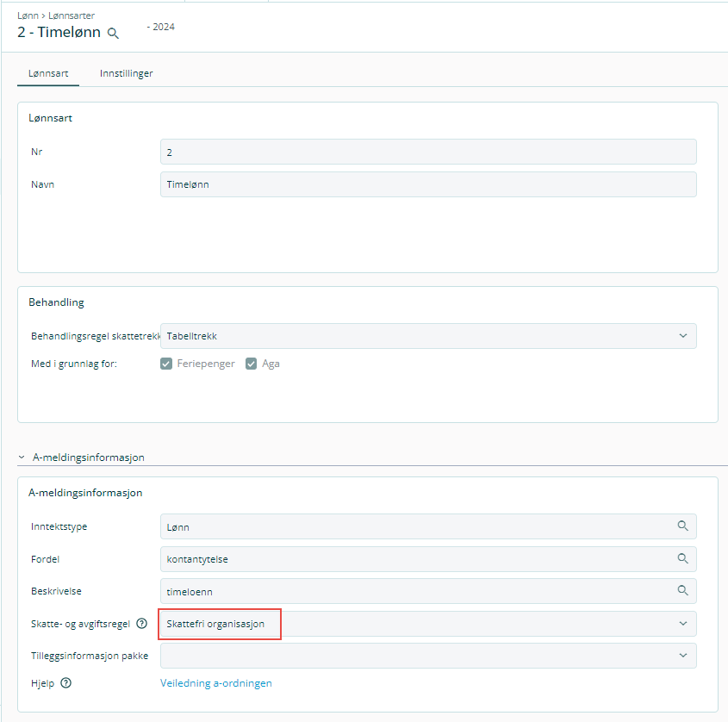Collapse the A-meldingsinformasjon section
The image size is (728, 722).
[22, 457]
